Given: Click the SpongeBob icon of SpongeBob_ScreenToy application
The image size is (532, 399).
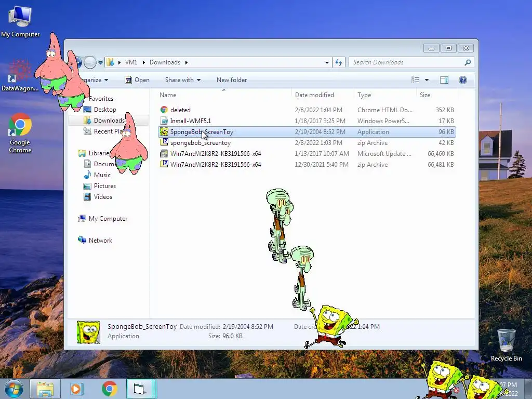Looking at the screenshot, I should [164, 131].
